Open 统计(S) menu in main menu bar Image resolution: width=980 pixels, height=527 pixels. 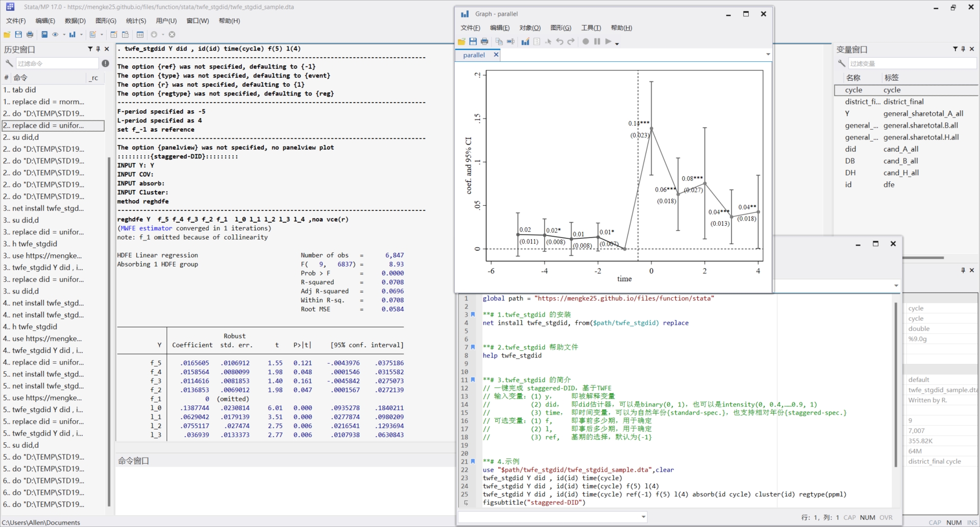click(x=136, y=21)
